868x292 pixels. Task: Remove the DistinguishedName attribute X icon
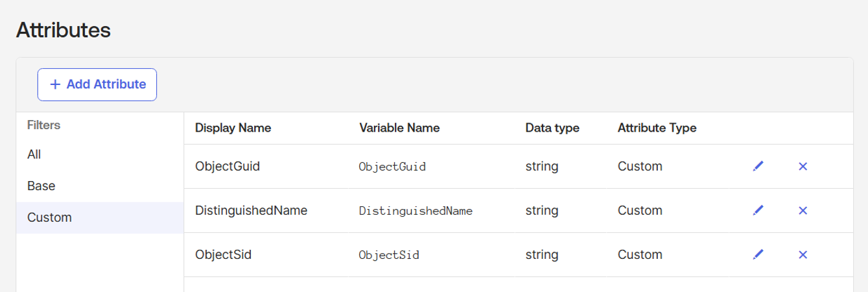(803, 211)
